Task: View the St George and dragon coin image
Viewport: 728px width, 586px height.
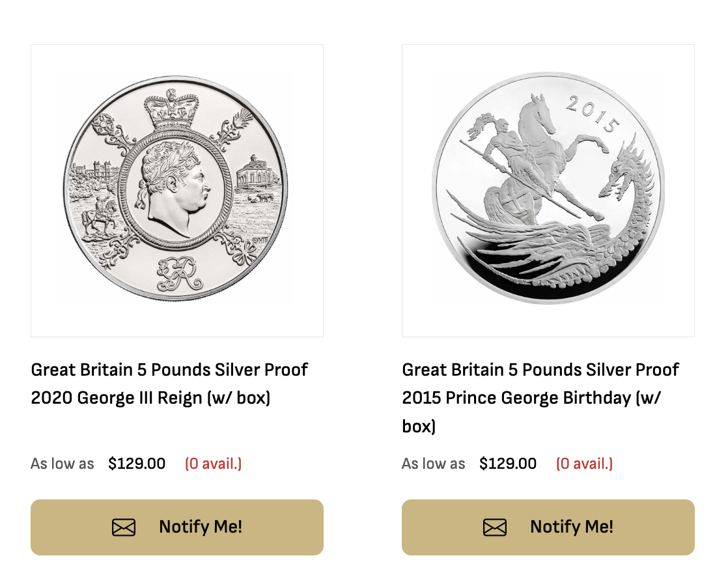Action: [x=548, y=189]
